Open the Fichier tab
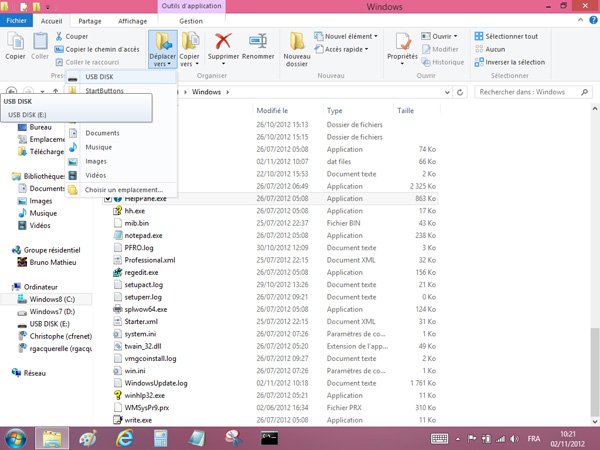The image size is (600, 450). point(16,21)
